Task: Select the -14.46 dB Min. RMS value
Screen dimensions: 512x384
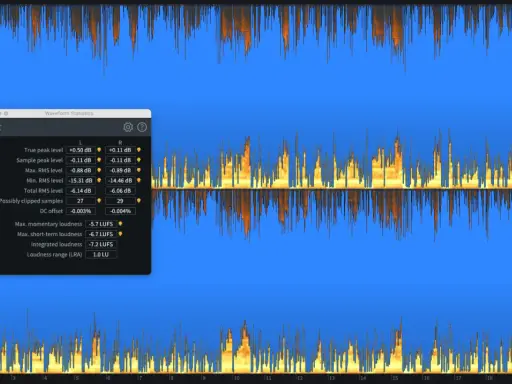Action: [120, 180]
